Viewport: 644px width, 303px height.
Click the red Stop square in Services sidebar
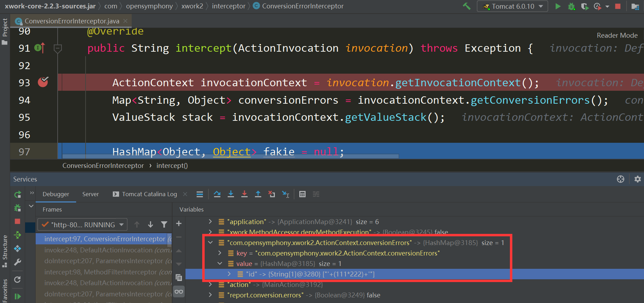(x=17, y=221)
